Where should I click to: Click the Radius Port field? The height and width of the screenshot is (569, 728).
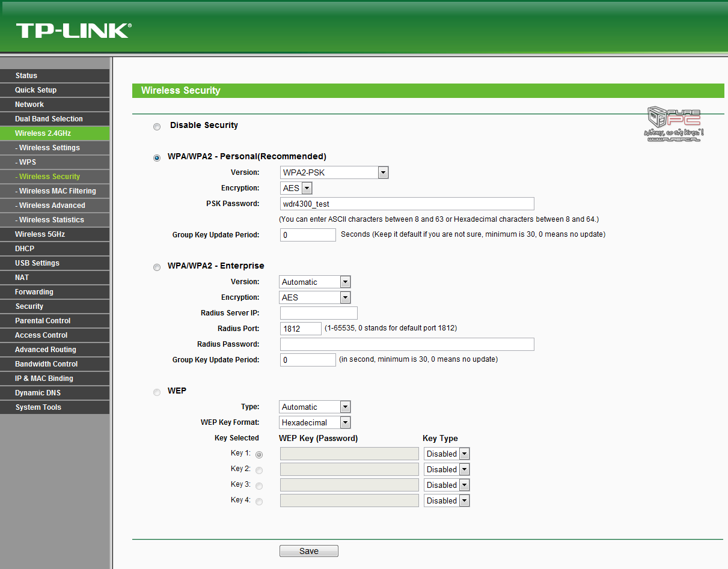pos(301,329)
